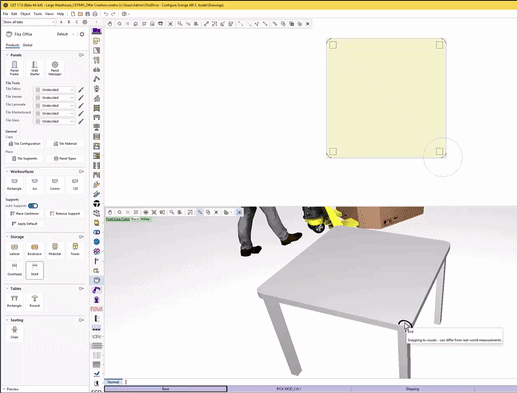Click the Place Cantilever button
This screenshot has width=517, height=393.
(x=24, y=213)
